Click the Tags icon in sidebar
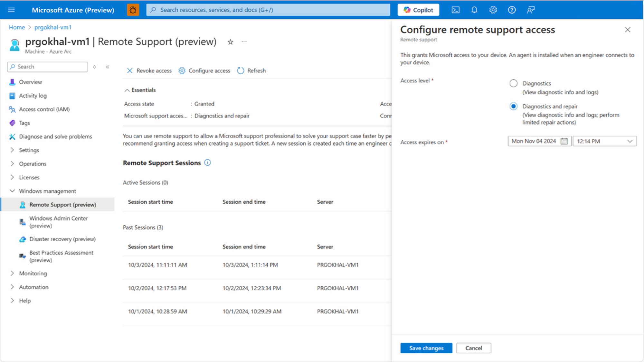Viewport: 644px width, 362px height. 12,123
